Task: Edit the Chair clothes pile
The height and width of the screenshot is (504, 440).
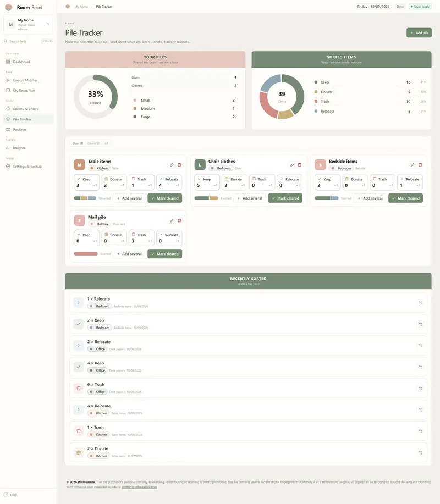Action: click(x=292, y=165)
